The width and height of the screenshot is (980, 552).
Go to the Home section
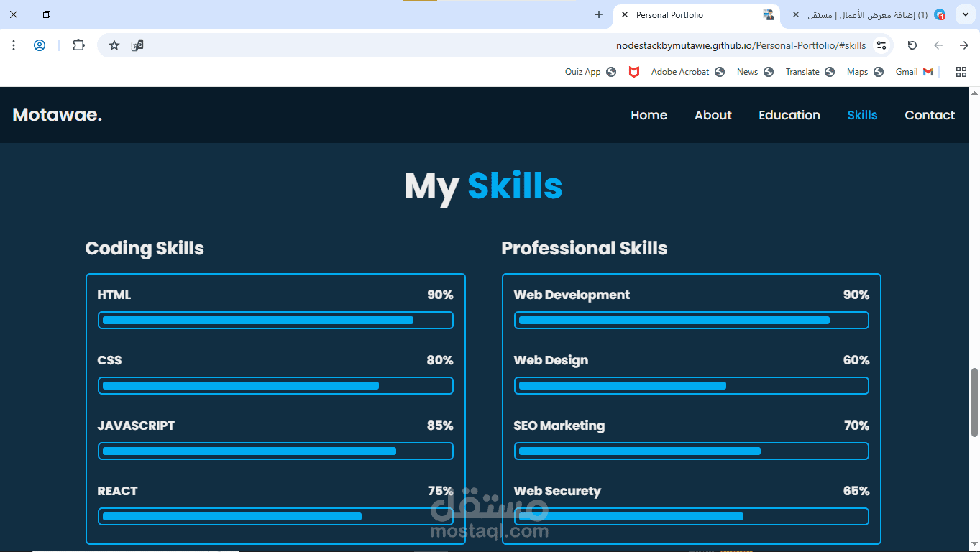coord(649,115)
